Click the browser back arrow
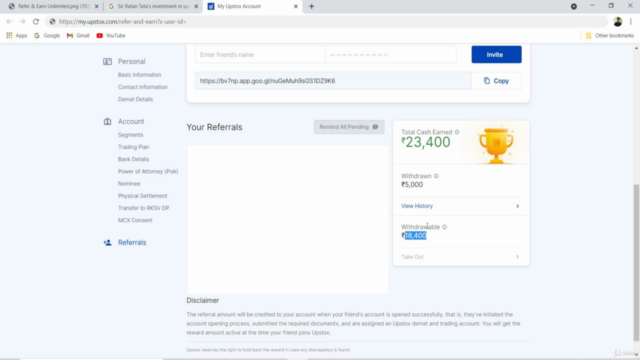The image size is (640, 360). point(9,22)
